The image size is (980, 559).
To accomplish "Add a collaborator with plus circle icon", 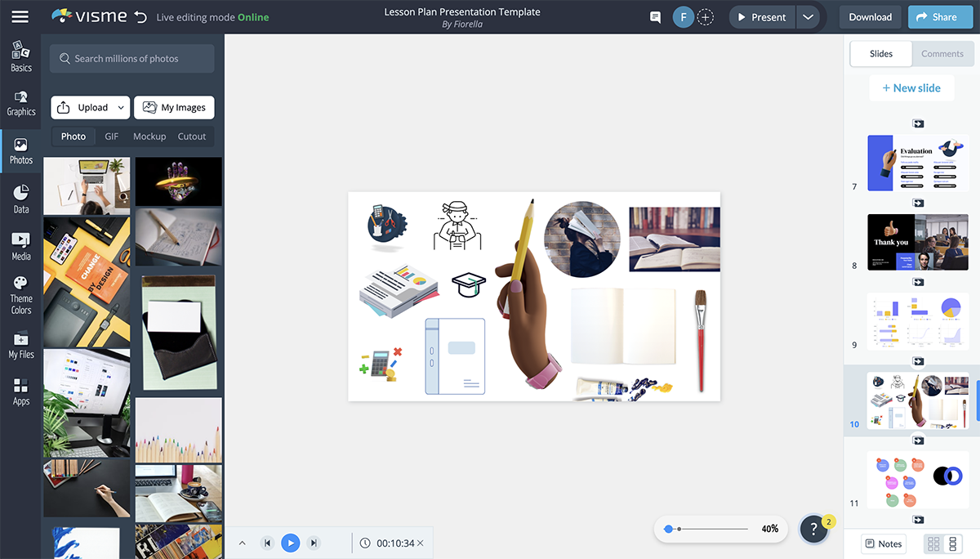I will click(706, 17).
